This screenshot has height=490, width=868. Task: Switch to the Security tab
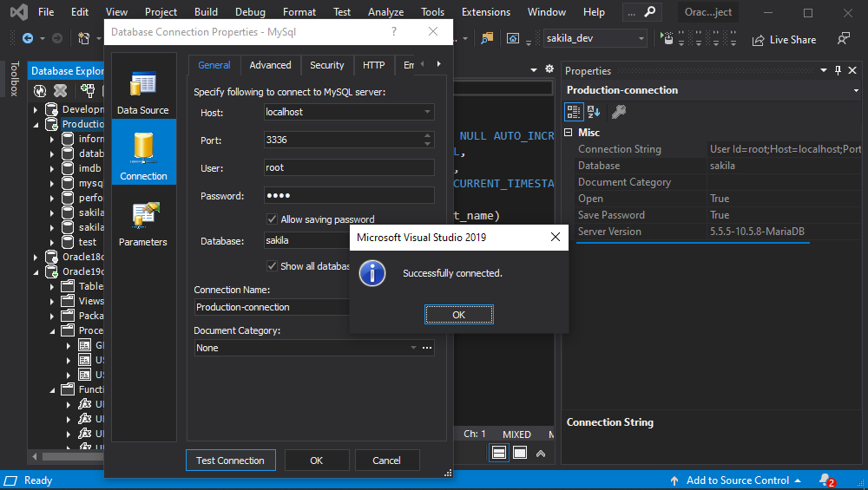point(326,65)
